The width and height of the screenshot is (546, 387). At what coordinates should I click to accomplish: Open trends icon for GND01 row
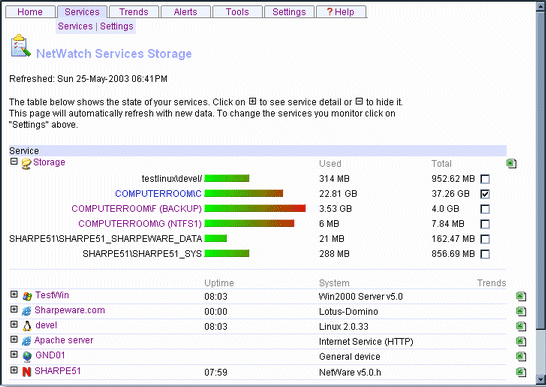[521, 357]
